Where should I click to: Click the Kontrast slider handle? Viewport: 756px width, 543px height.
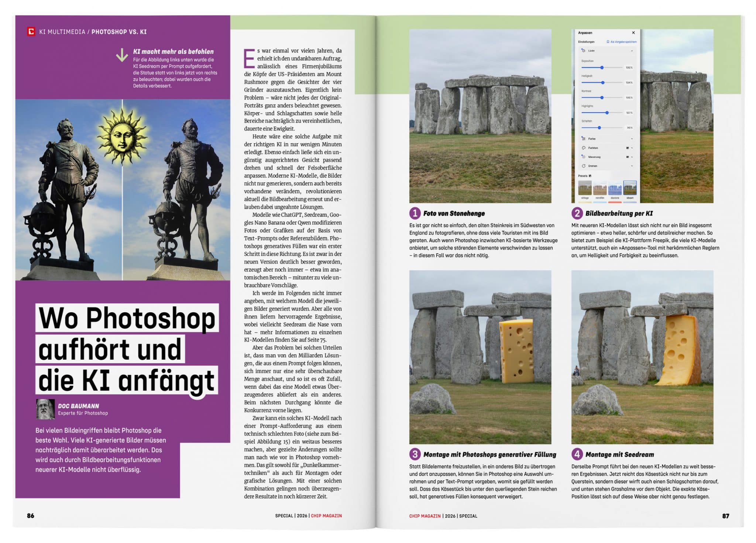(x=602, y=97)
